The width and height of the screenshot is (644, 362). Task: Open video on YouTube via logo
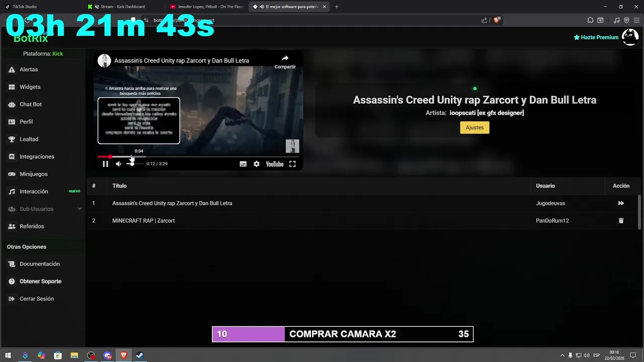point(275,164)
